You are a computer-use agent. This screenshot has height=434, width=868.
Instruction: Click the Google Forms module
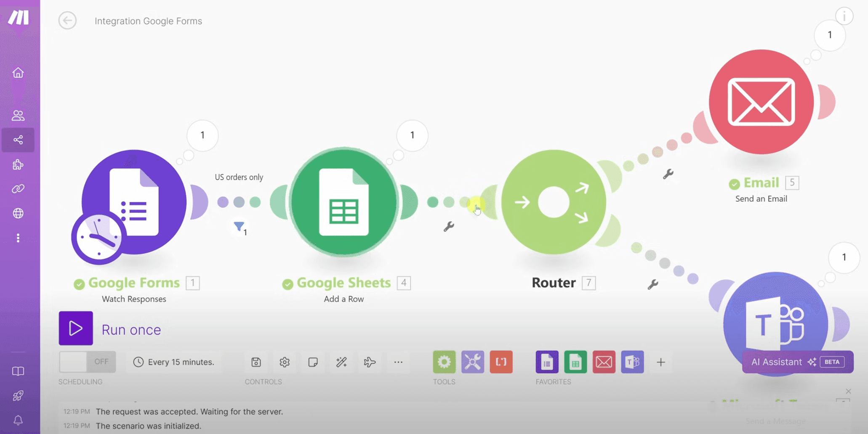[134, 202]
